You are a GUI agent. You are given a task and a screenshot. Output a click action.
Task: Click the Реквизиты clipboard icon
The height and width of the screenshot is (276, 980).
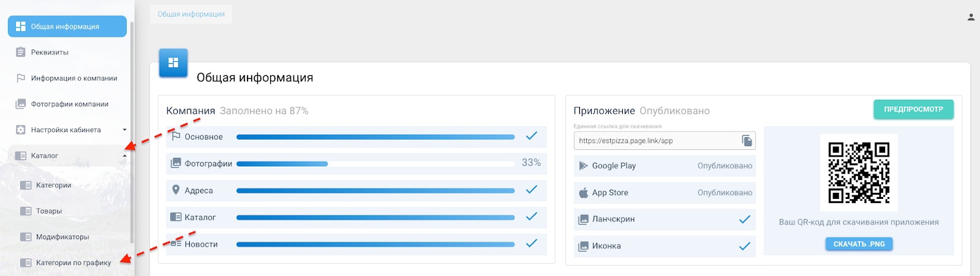click(x=21, y=53)
